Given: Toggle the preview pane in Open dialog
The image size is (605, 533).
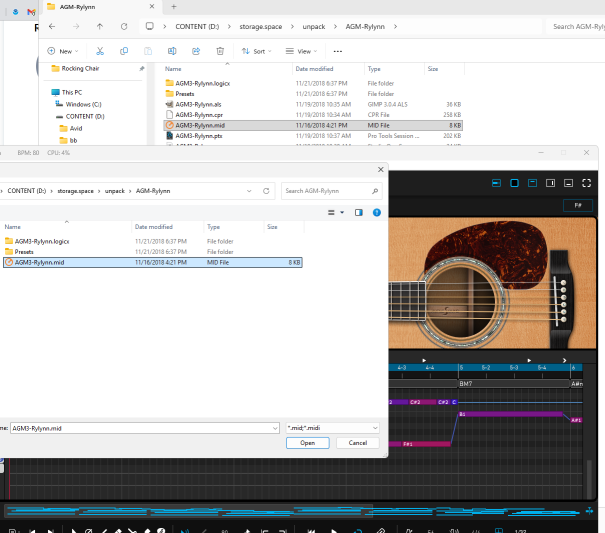Looking at the screenshot, I should 359,212.
